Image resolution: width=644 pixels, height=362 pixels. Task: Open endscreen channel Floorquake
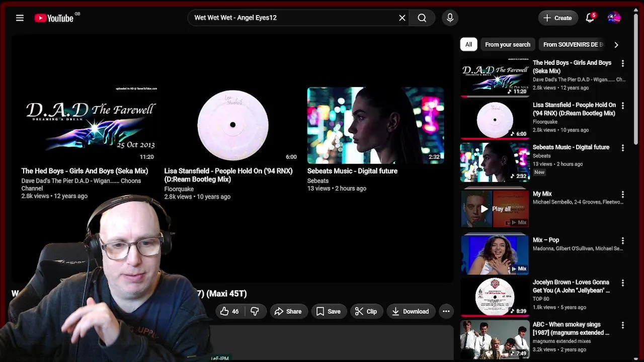click(x=179, y=189)
